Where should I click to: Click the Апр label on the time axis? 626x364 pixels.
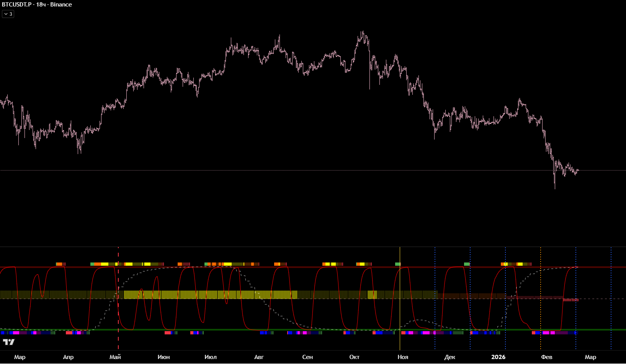click(68, 357)
